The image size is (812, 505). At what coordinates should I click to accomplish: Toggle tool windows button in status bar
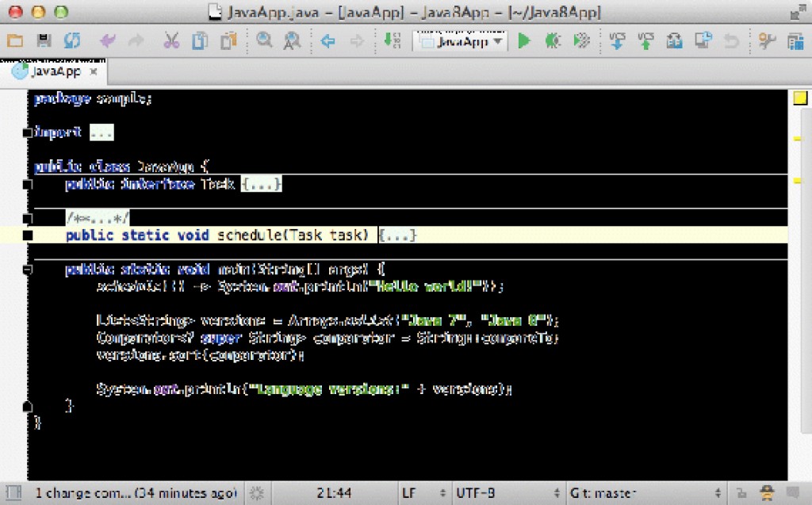tap(13, 492)
